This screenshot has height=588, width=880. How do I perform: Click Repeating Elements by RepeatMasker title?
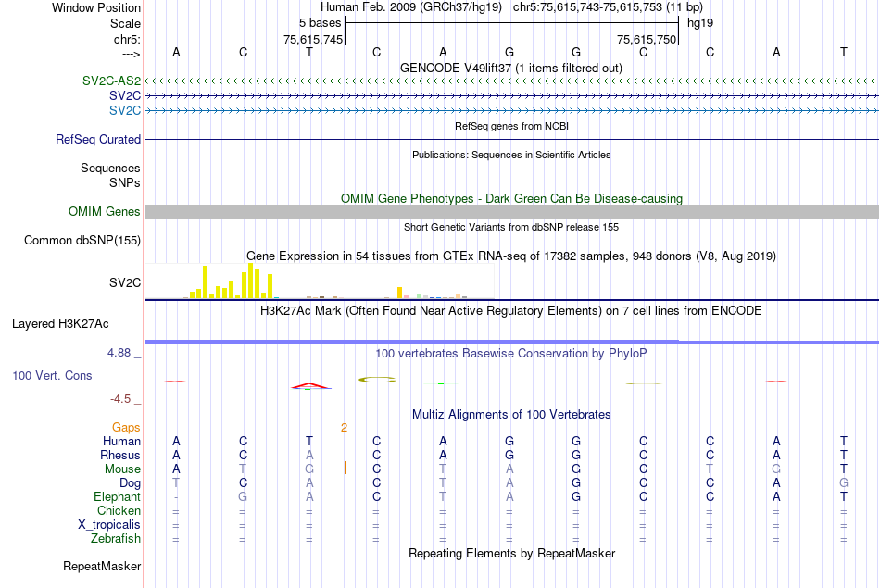(511, 553)
